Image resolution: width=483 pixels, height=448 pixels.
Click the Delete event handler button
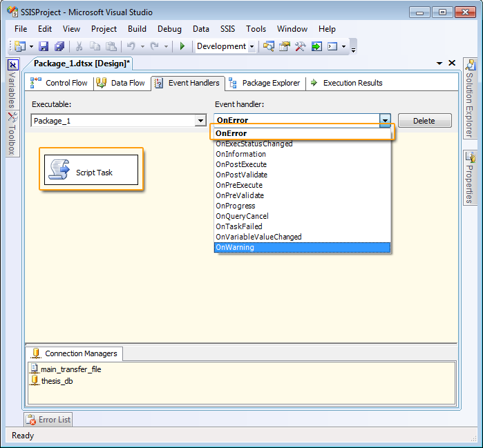tap(425, 121)
